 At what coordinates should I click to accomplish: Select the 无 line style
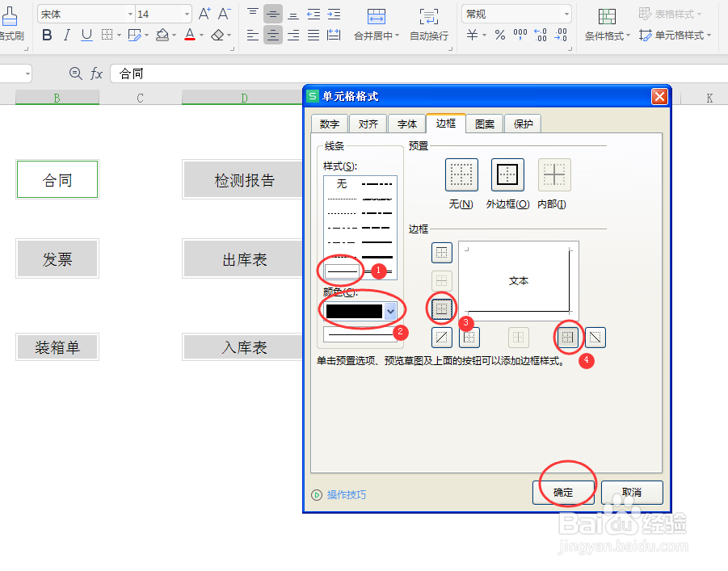[342, 184]
